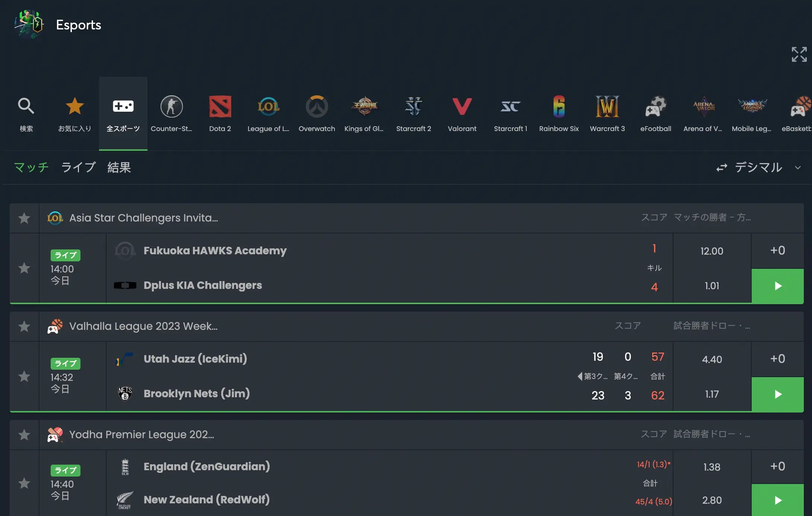Select the League of Legends category icon
The width and height of the screenshot is (812, 516).
point(269,106)
